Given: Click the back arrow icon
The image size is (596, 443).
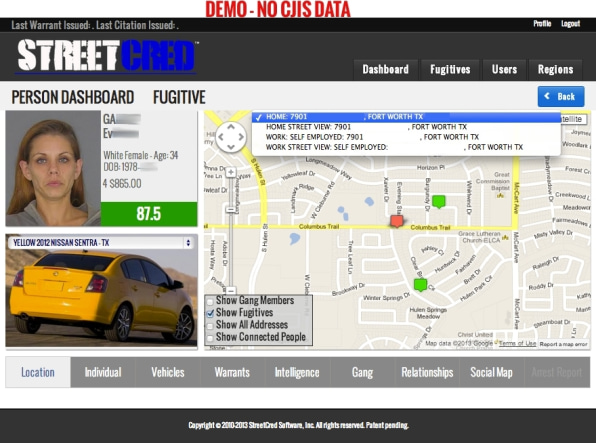Looking at the screenshot, I should click(547, 96).
